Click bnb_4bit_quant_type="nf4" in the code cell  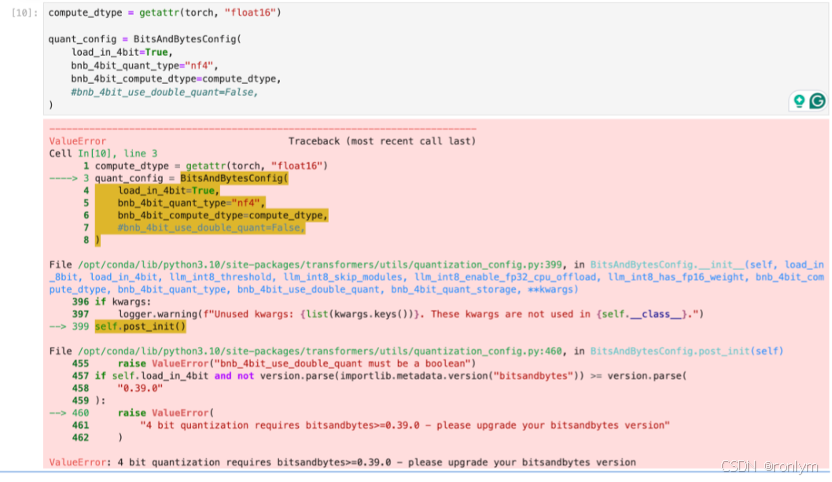pos(144,65)
